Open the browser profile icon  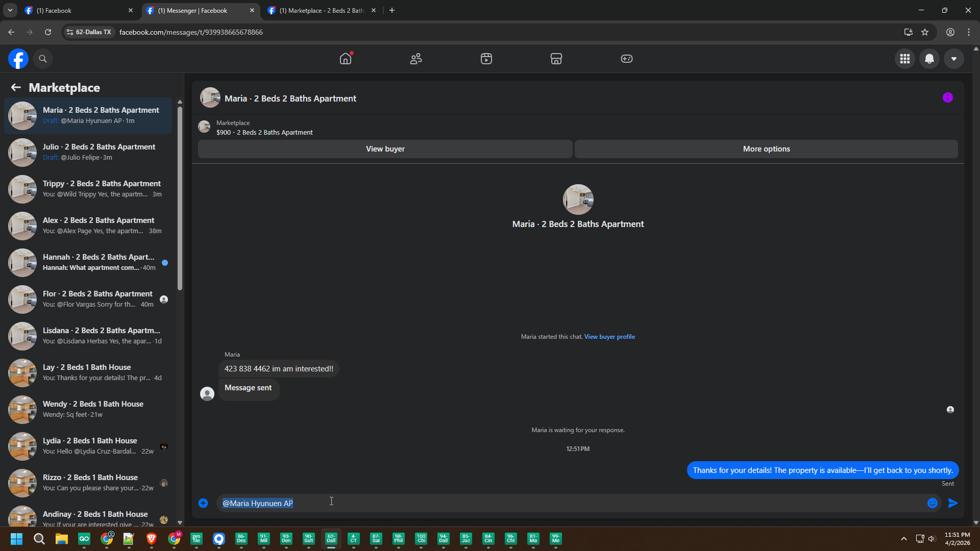tap(950, 32)
